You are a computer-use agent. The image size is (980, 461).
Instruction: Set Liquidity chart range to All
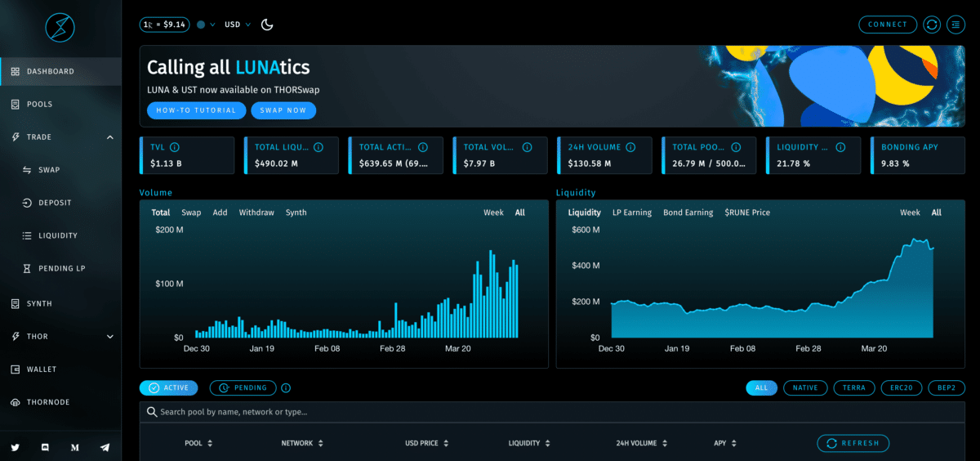click(x=937, y=213)
